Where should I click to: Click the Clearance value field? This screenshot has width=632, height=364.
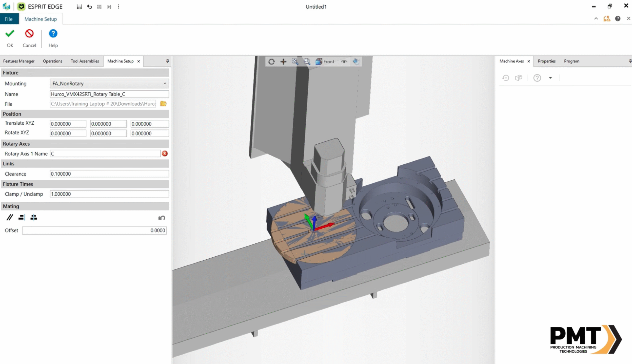click(x=109, y=174)
